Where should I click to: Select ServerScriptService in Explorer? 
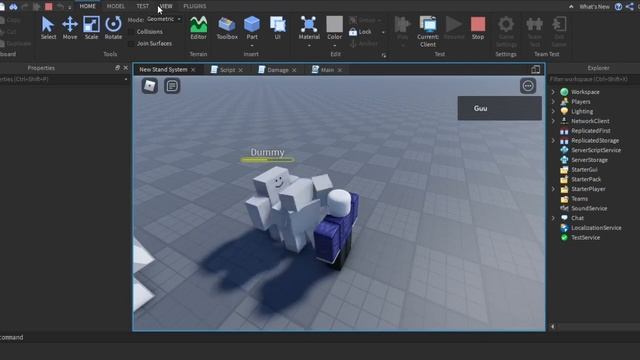(596, 150)
